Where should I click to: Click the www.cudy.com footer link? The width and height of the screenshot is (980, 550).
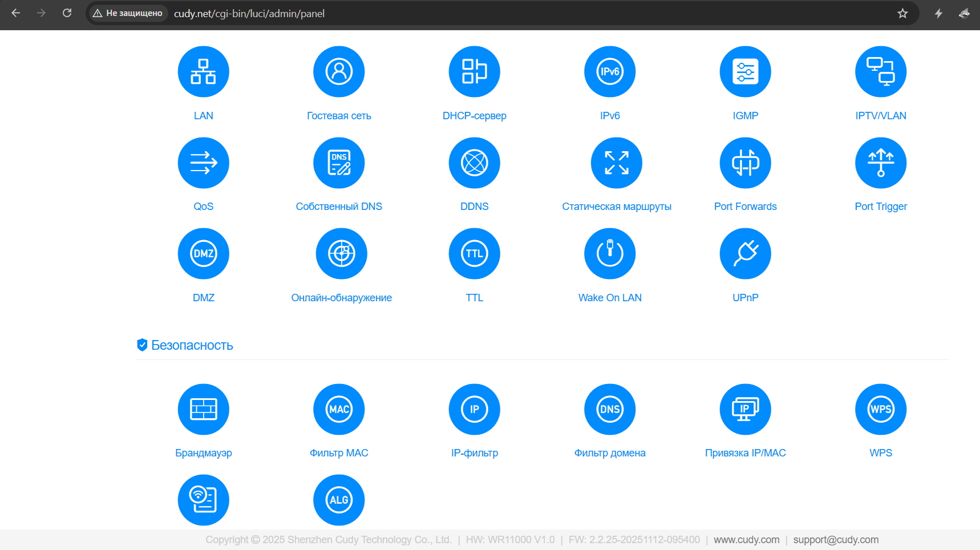746,540
